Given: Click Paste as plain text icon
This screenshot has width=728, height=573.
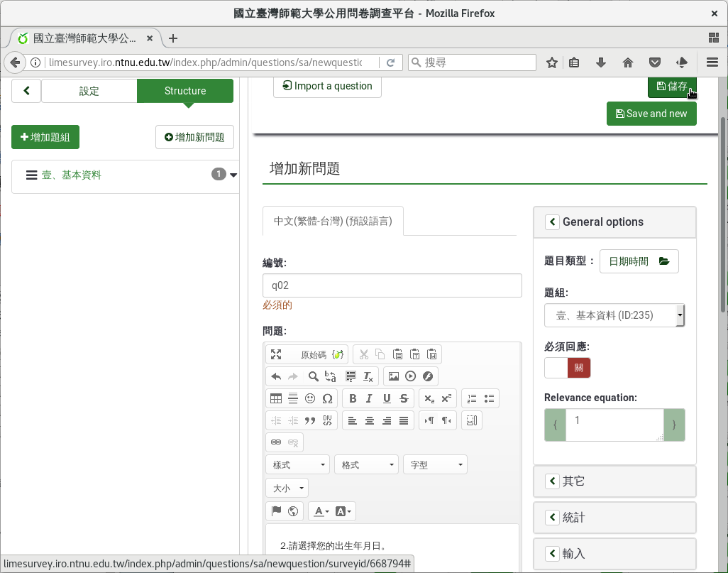Looking at the screenshot, I should (414, 354).
